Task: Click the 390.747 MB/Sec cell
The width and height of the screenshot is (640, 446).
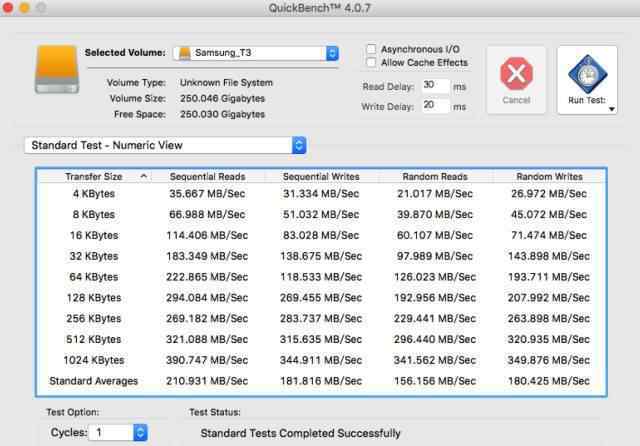Action: click(207, 360)
